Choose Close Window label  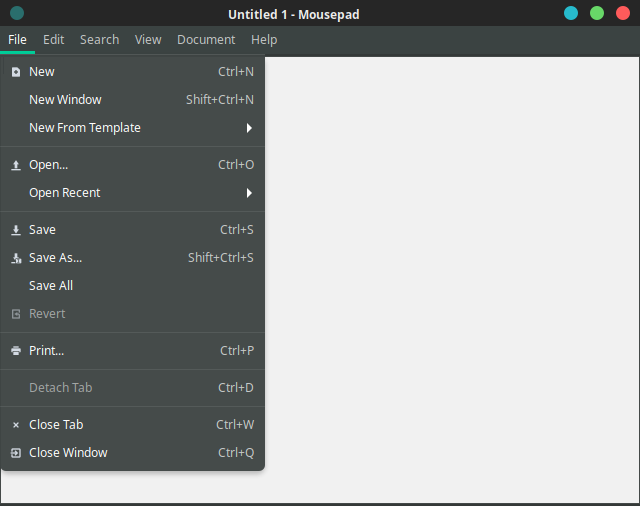click(x=68, y=453)
